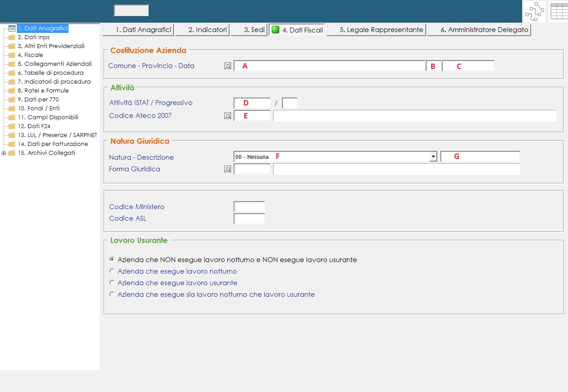Switch to the 5. Legale Rappresentante tab
568x392 pixels.
tap(376, 30)
